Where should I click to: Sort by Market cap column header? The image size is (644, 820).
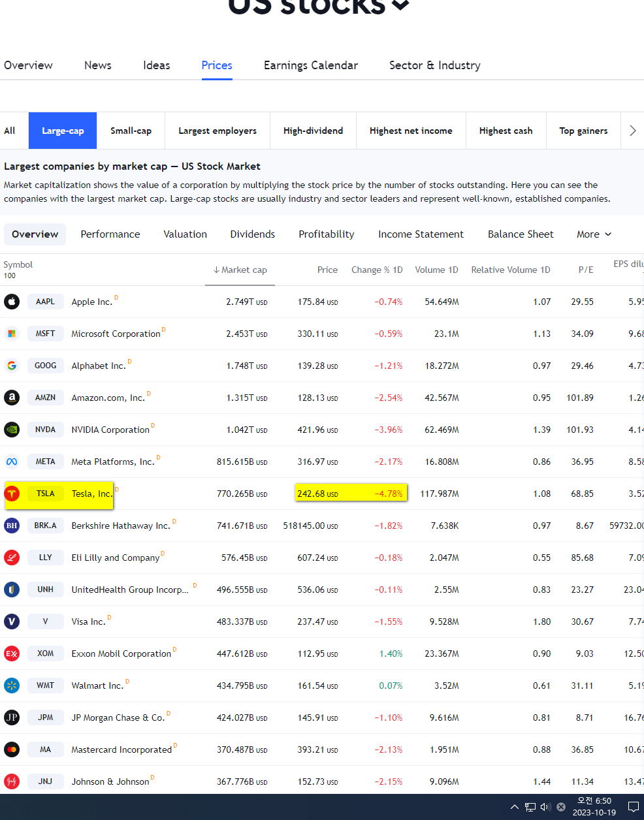click(x=240, y=270)
